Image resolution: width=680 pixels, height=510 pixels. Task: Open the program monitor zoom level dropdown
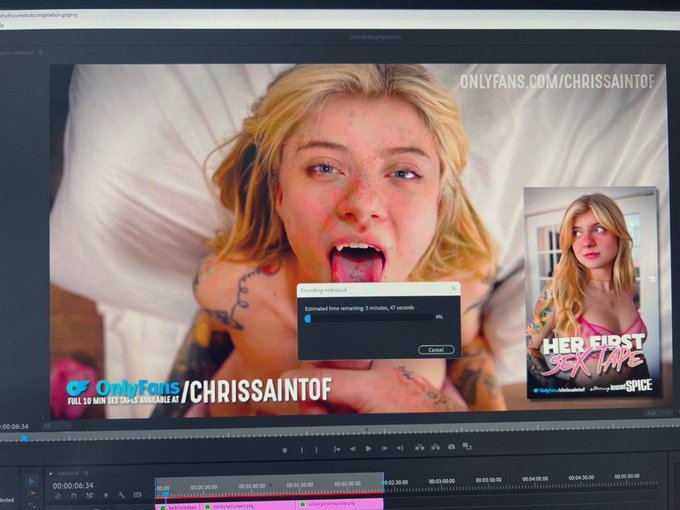pos(57,426)
